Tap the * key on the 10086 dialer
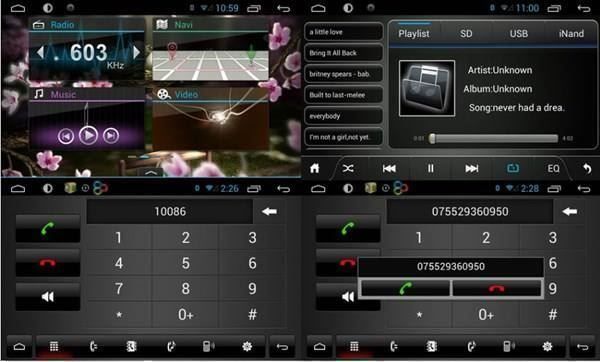This screenshot has height=362, width=600. tap(119, 315)
